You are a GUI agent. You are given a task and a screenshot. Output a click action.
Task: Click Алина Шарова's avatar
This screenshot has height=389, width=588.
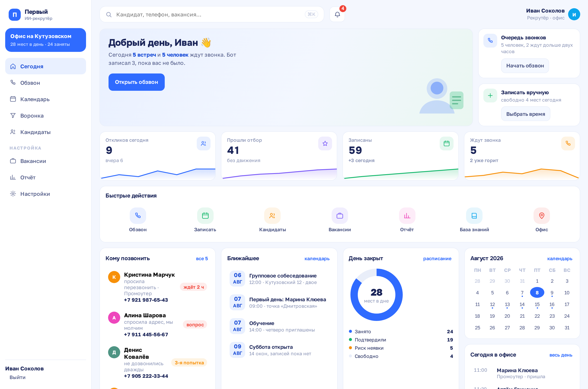(114, 318)
